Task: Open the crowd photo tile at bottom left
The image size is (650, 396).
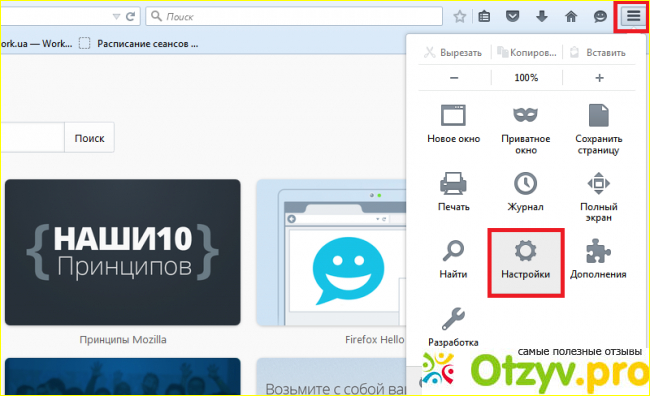Action: click(123, 377)
